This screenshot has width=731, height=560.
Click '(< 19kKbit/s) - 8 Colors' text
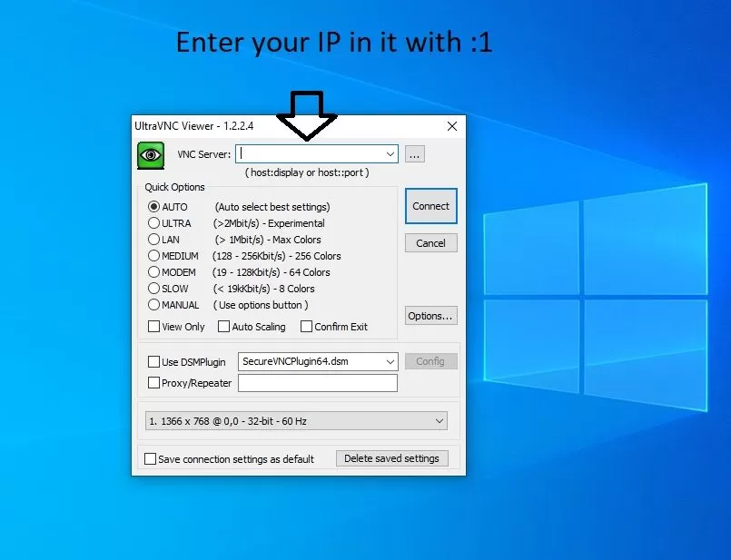tap(264, 289)
